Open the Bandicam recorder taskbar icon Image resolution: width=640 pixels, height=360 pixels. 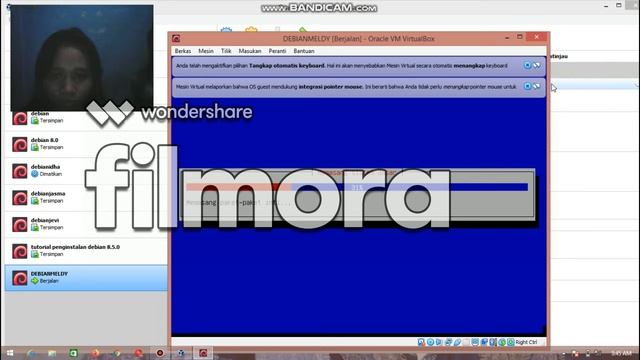[160, 353]
